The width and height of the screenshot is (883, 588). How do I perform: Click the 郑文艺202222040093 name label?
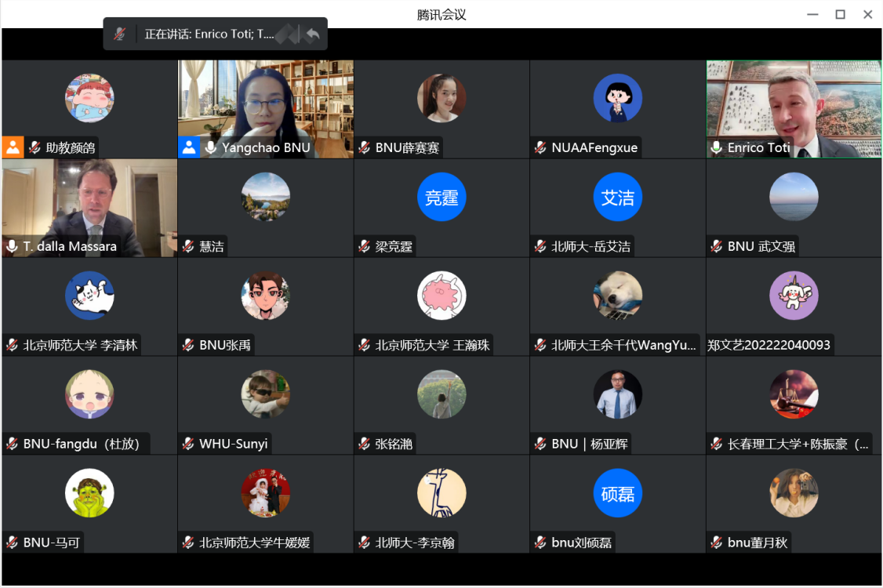point(769,345)
